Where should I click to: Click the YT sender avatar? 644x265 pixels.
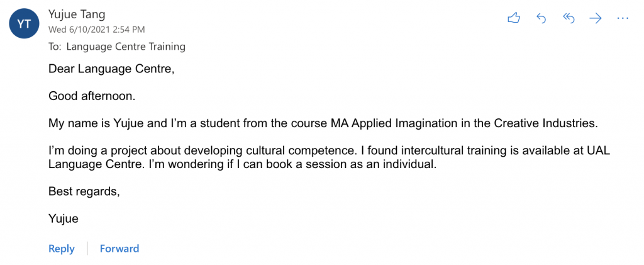[24, 24]
